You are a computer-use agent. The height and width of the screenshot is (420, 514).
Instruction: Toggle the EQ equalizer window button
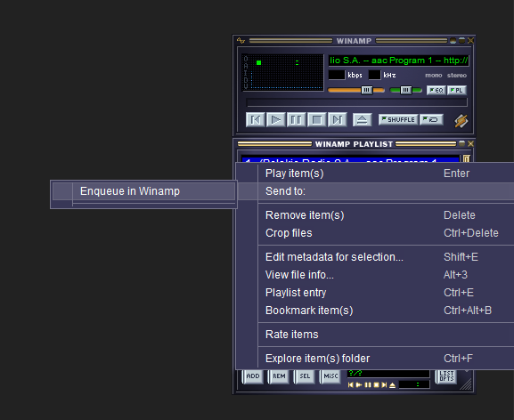(x=436, y=90)
